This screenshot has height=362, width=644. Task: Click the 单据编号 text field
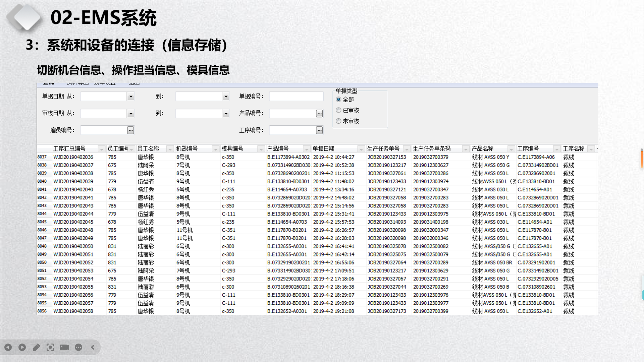(x=296, y=97)
